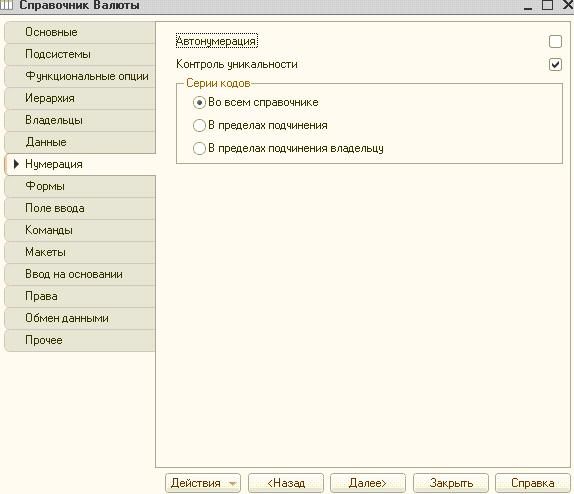The width and height of the screenshot is (574, 494).
Task: Select the Обмен данными tab
Action: click(80, 318)
